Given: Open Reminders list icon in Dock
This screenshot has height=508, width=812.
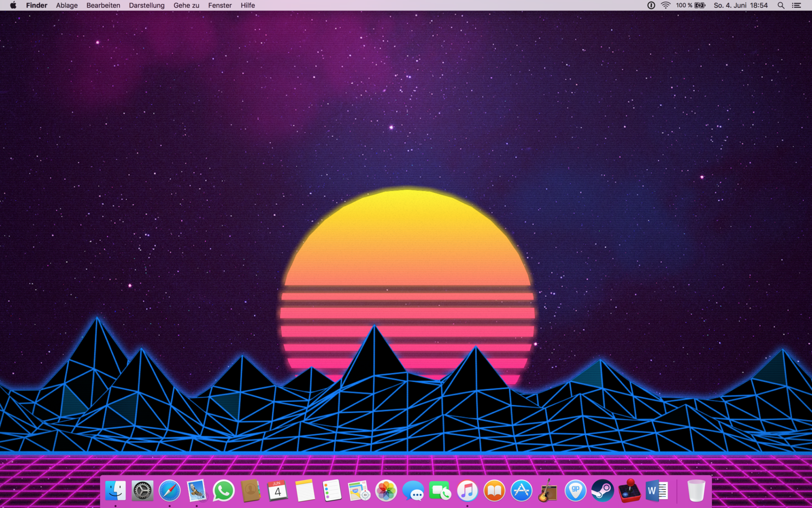Looking at the screenshot, I should [x=332, y=491].
